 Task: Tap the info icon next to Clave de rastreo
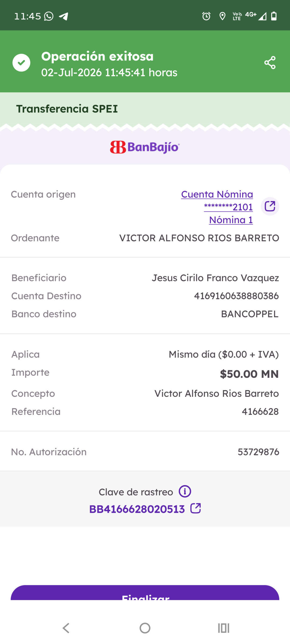(x=185, y=491)
